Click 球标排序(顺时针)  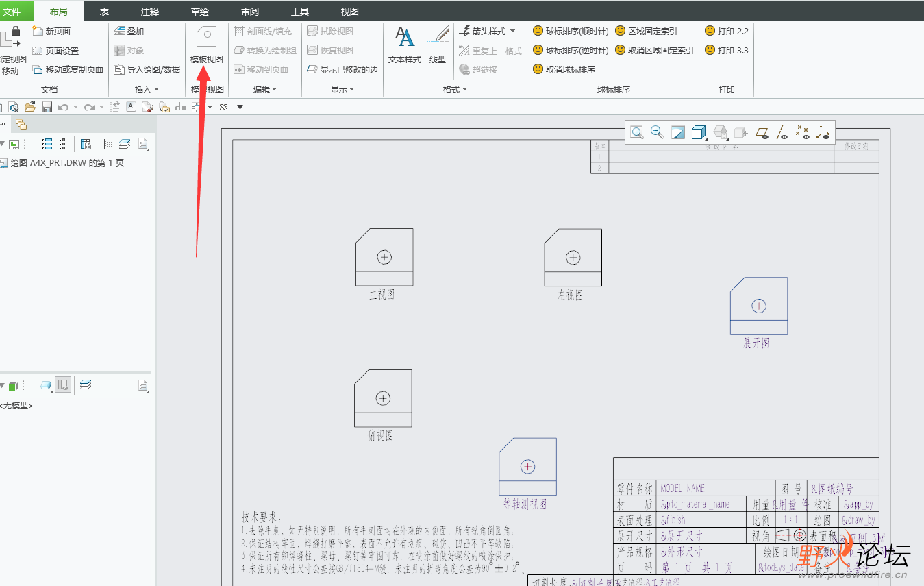tap(571, 31)
